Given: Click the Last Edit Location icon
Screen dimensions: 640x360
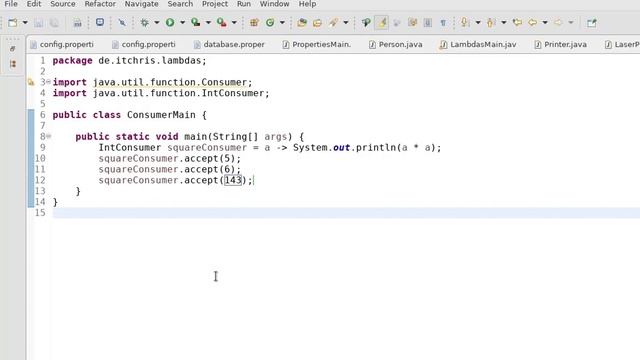Looking at the screenshot, I should [517, 22].
